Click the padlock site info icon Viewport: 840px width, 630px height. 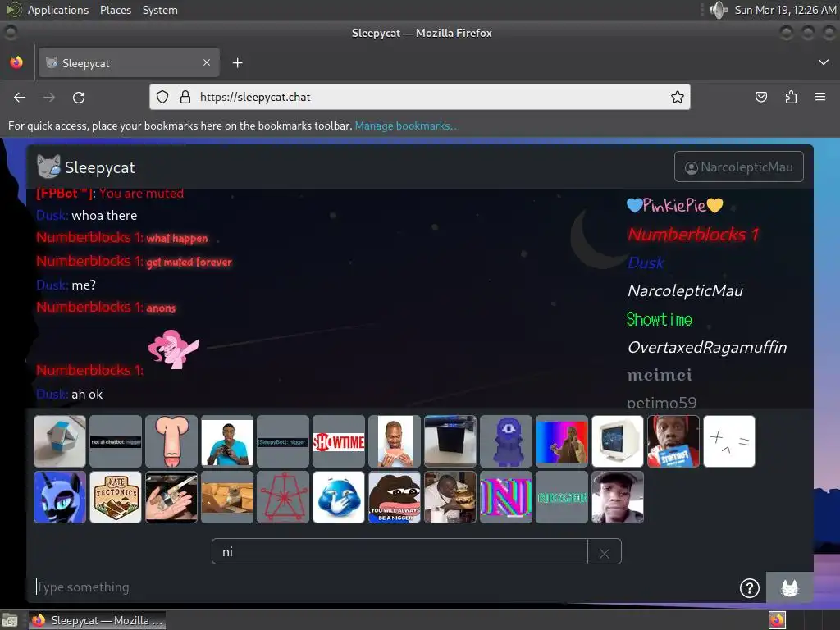185,97
